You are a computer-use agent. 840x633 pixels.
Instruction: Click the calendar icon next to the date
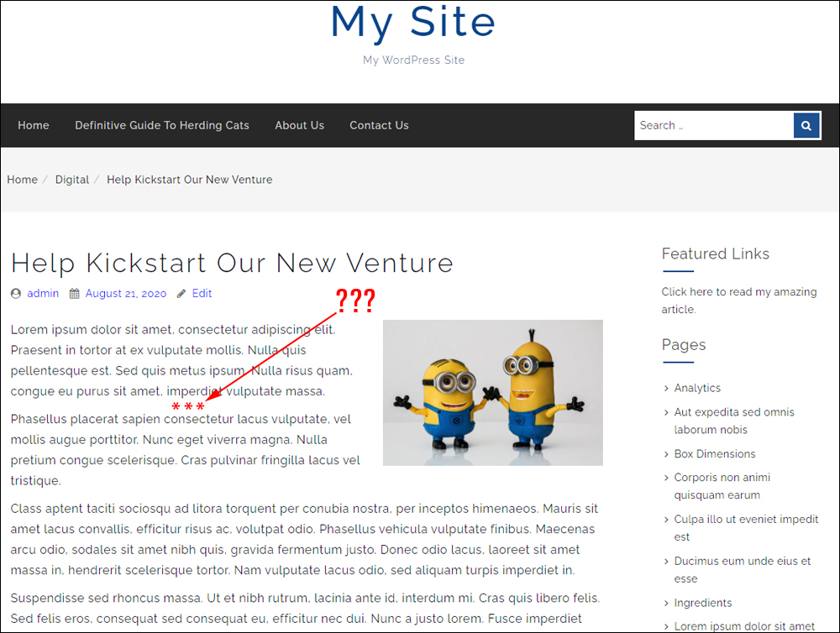(x=75, y=294)
